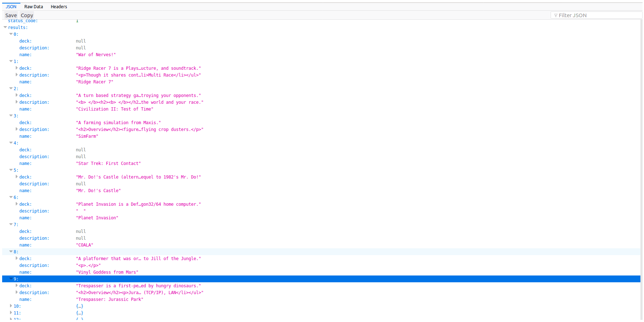The image size is (644, 322).
Task: Collapse result item 2
Action: coord(11,88)
